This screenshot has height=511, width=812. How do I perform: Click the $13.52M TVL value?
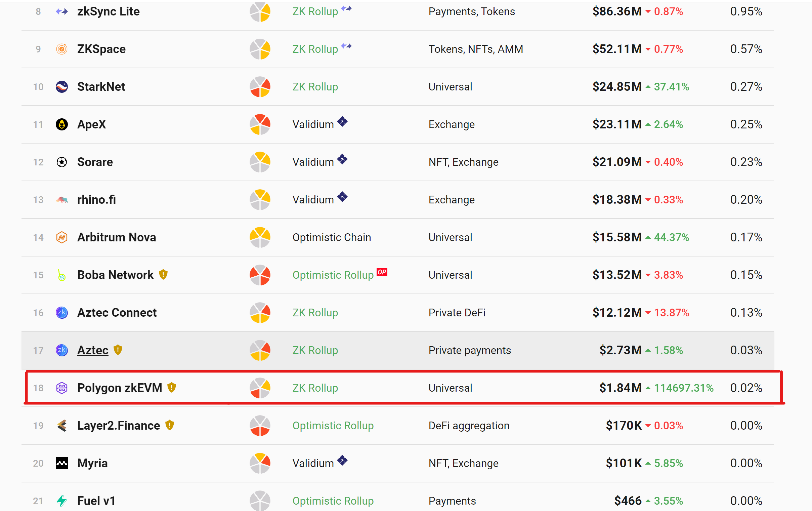617,275
